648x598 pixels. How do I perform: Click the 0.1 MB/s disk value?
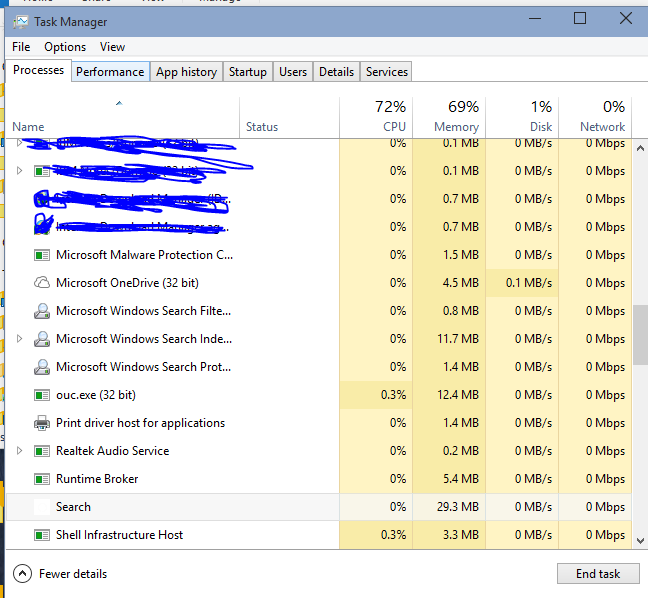point(529,283)
